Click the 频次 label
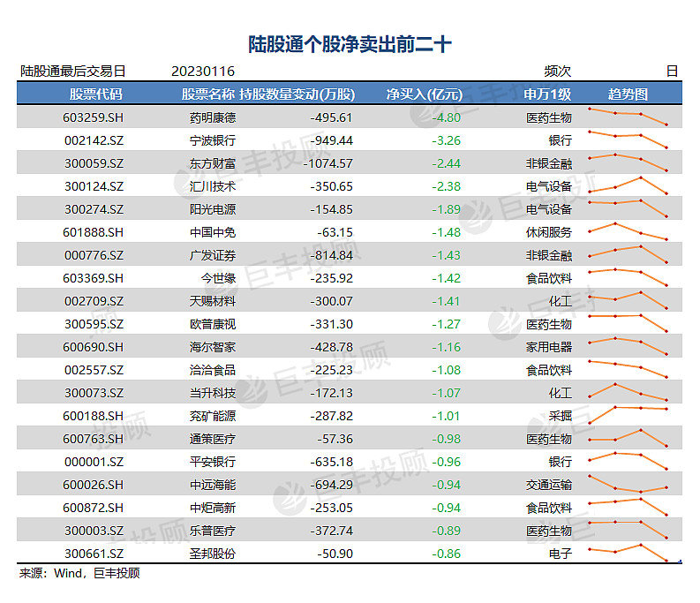Screen dimensions: 700x603 coord(558,71)
